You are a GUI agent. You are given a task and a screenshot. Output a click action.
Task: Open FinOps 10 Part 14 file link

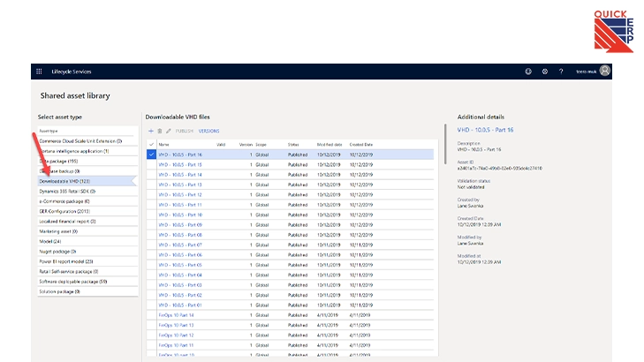(x=176, y=315)
